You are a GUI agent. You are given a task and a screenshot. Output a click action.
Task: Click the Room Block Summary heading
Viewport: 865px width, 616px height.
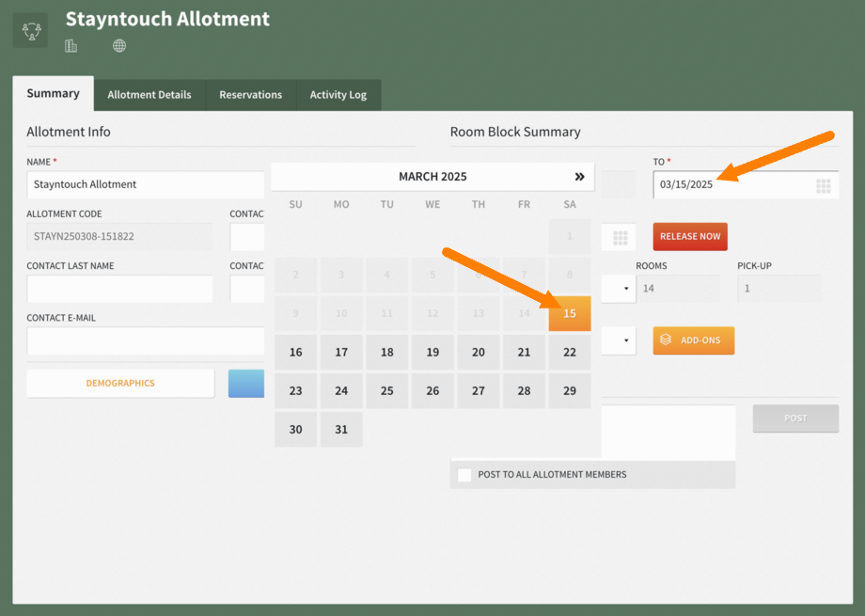tap(515, 132)
